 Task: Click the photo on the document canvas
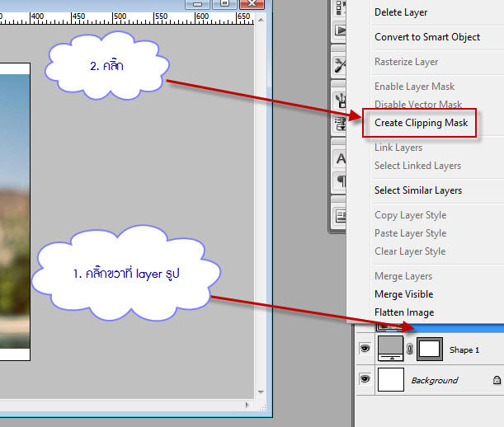pyautogui.click(x=15, y=212)
